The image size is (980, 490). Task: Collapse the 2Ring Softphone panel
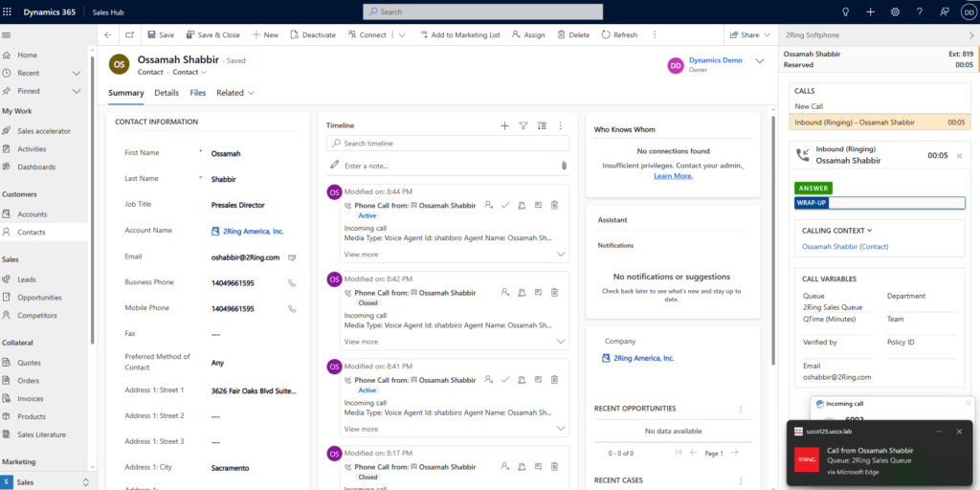coord(969,34)
